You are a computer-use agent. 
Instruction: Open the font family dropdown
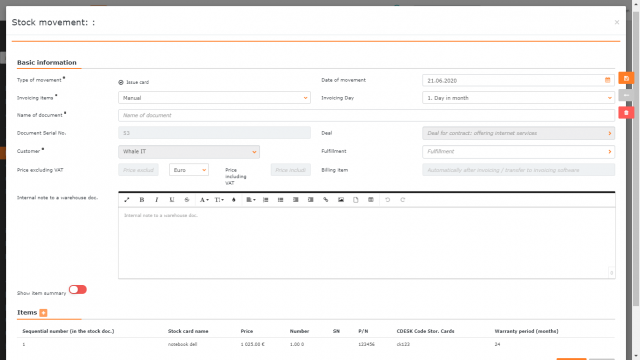point(204,200)
